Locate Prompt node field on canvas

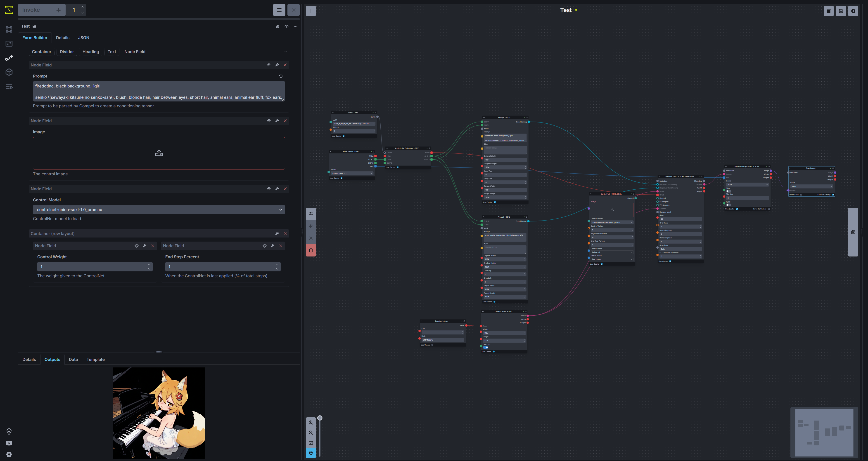click(268, 65)
